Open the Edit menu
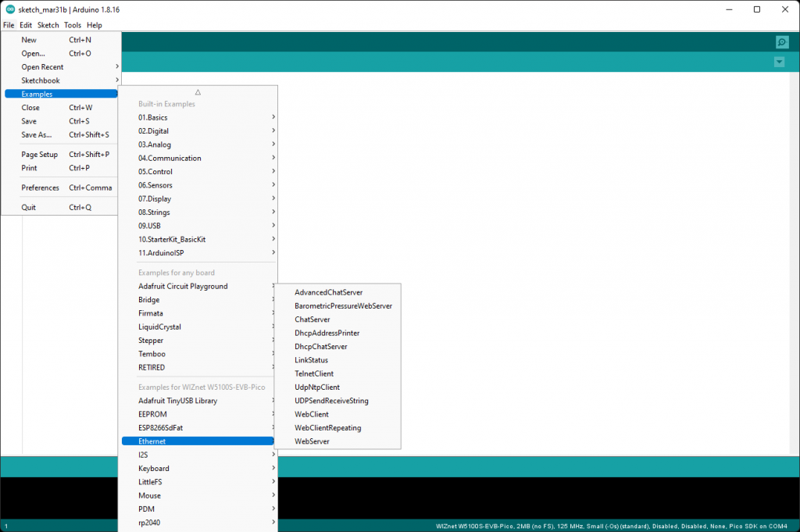The image size is (800, 532). click(26, 25)
